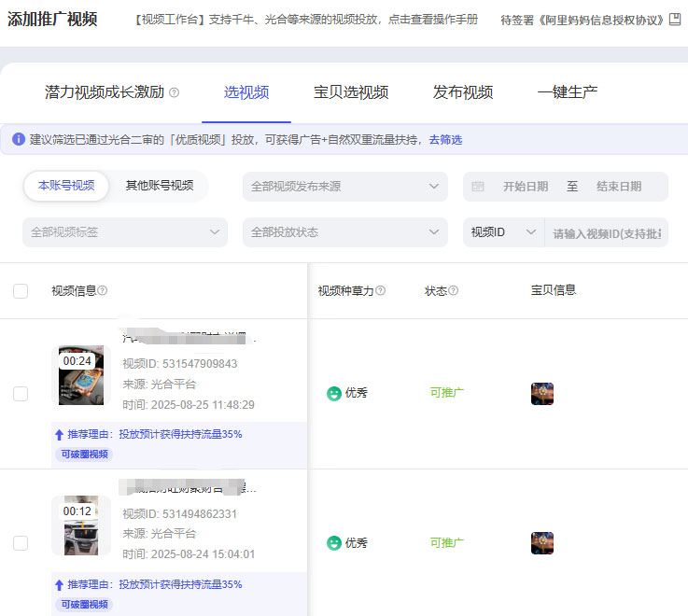The width and height of the screenshot is (688, 616).
Task: Check the box for video 531547909843
Action: click(x=21, y=394)
